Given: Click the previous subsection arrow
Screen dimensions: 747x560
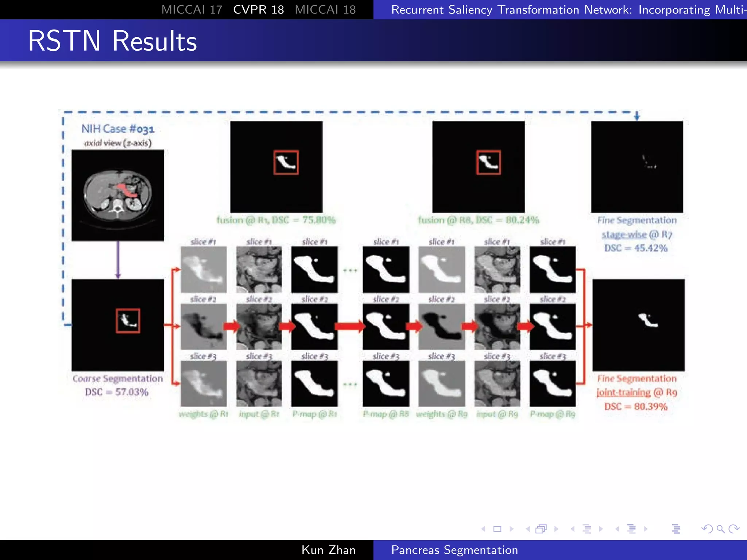Looking at the screenshot, I should coord(573,529).
